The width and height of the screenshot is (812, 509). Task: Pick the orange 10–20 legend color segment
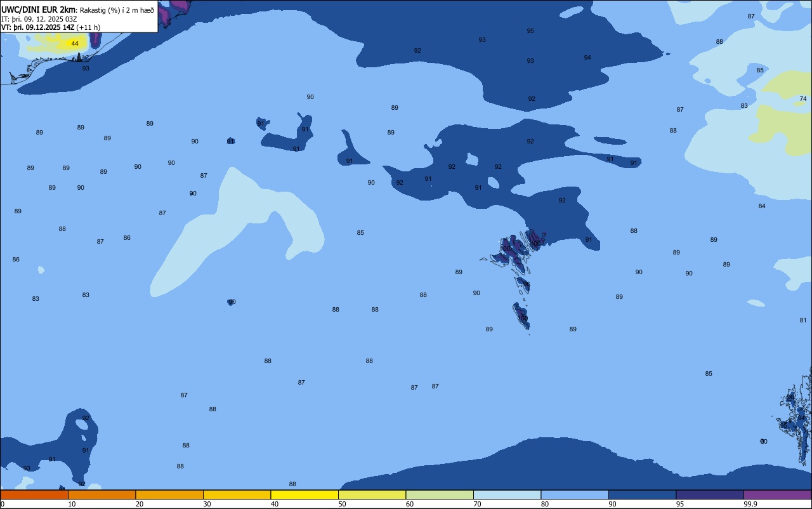coord(101,494)
